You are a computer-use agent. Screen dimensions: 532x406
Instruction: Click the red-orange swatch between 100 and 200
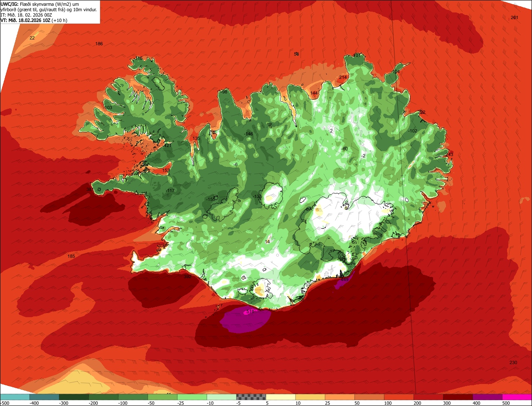[398, 397]
